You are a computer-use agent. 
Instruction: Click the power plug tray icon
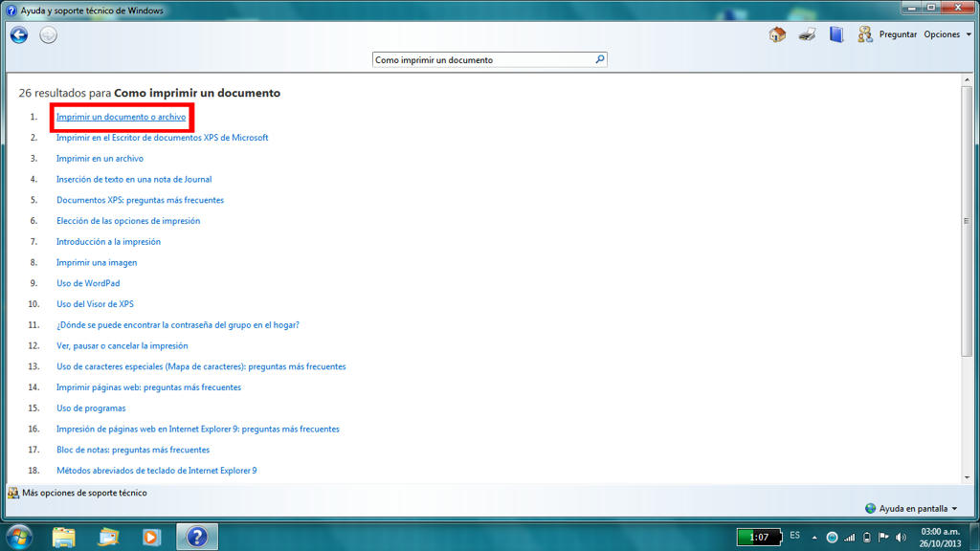click(867, 538)
